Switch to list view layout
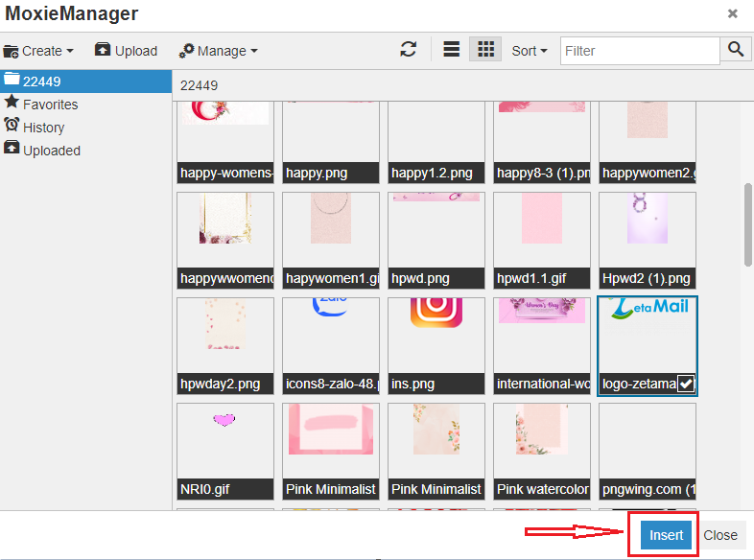754x560 pixels. point(451,49)
